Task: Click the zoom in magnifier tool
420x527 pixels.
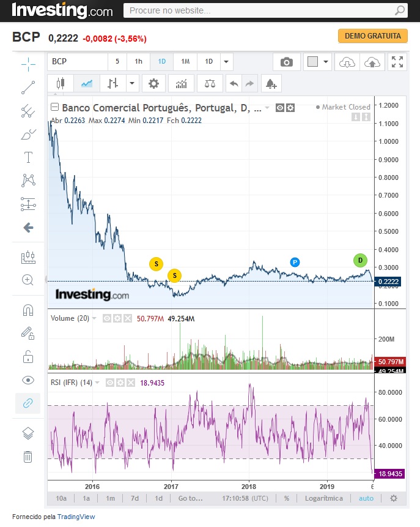Action: coord(28,280)
